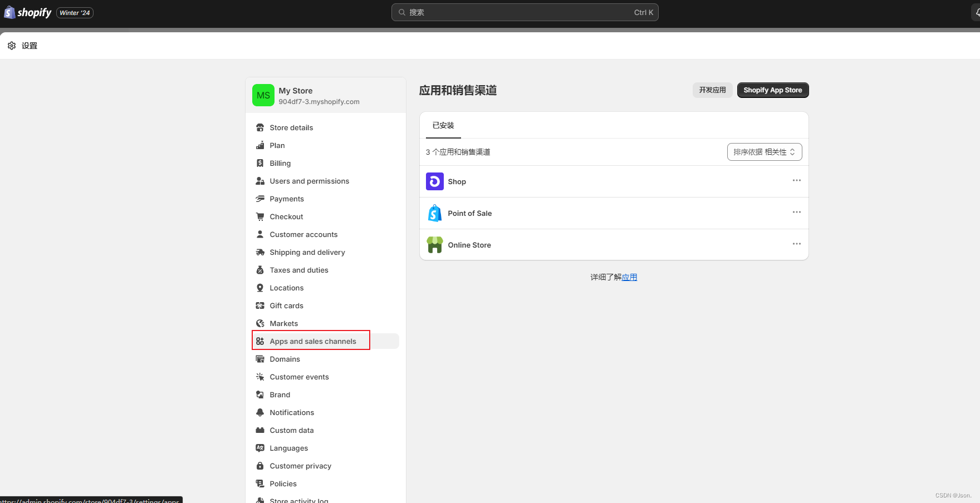The height and width of the screenshot is (503, 980).
Task: Click the Customer events cursor icon
Action: pyautogui.click(x=260, y=377)
